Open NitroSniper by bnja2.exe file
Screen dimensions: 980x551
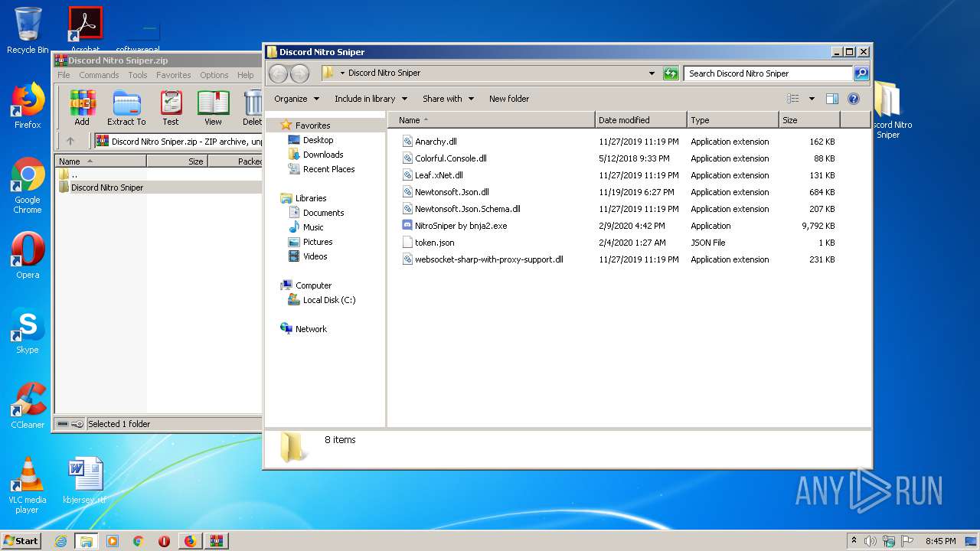pos(460,226)
